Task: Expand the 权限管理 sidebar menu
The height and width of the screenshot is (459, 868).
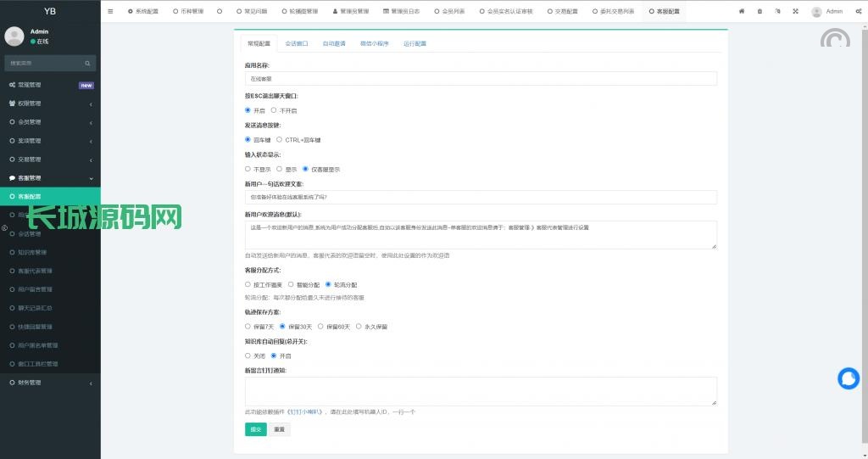Action: (x=49, y=104)
